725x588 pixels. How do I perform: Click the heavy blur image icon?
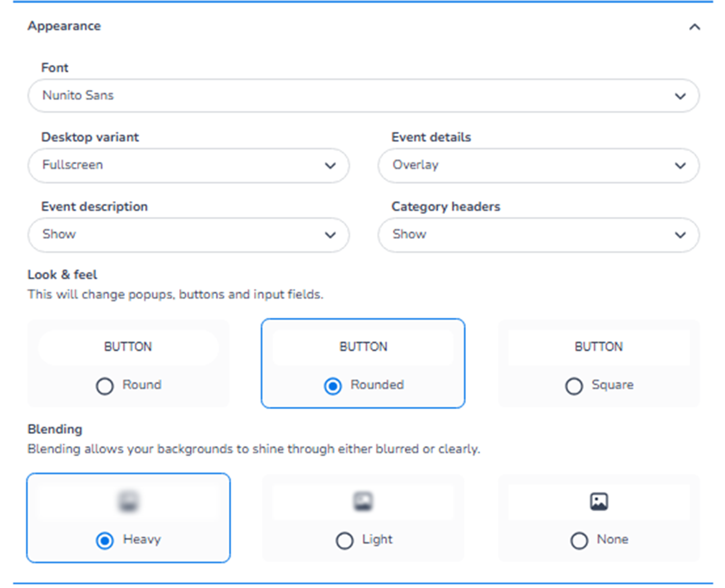[128, 501]
